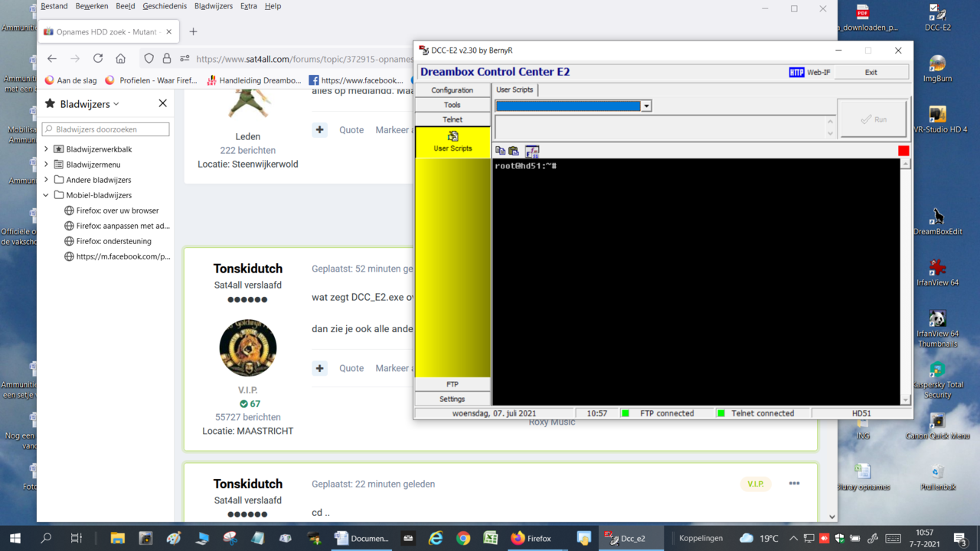The width and height of the screenshot is (980, 551).
Task: Click the copy icon above the terminal
Action: [x=500, y=151]
